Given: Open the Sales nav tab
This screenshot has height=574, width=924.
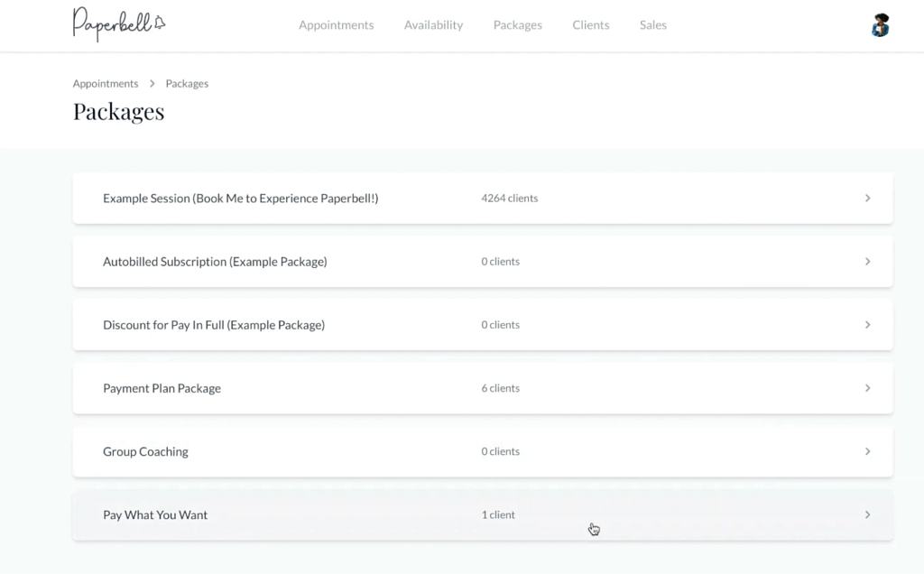Looking at the screenshot, I should pyautogui.click(x=653, y=24).
